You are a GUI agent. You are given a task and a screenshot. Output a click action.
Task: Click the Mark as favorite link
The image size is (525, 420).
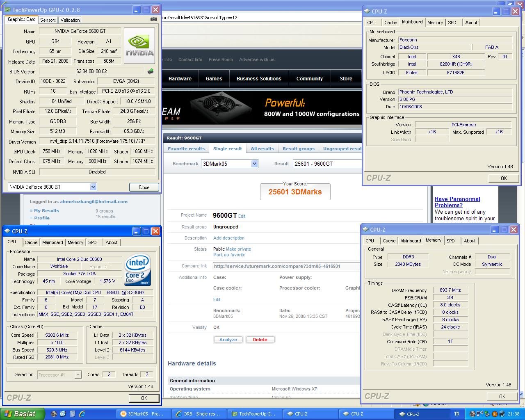[x=229, y=255]
